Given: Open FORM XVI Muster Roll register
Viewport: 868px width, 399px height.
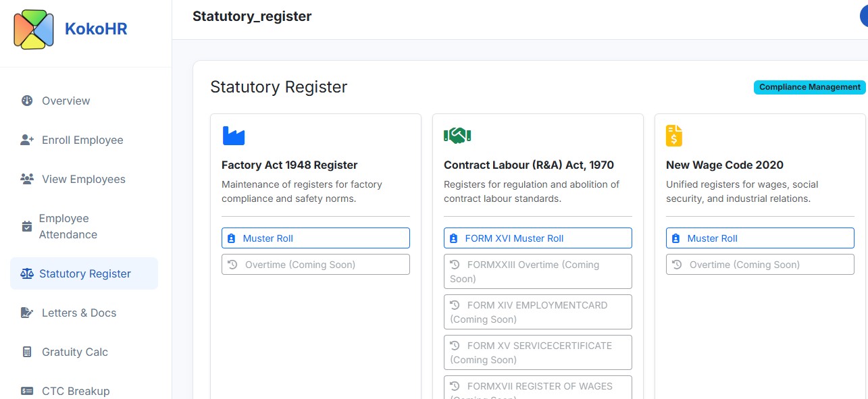Looking at the screenshot, I should pyautogui.click(x=538, y=238).
